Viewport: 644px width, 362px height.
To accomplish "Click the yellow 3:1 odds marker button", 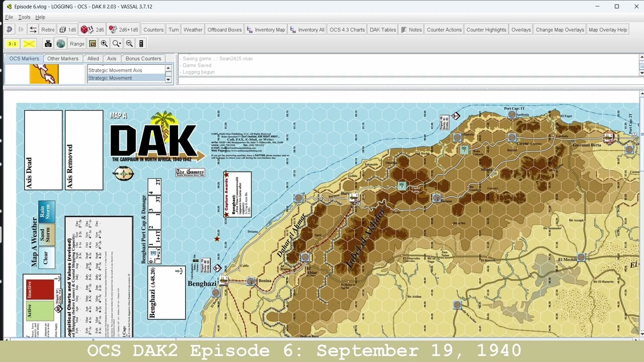I will [12, 44].
